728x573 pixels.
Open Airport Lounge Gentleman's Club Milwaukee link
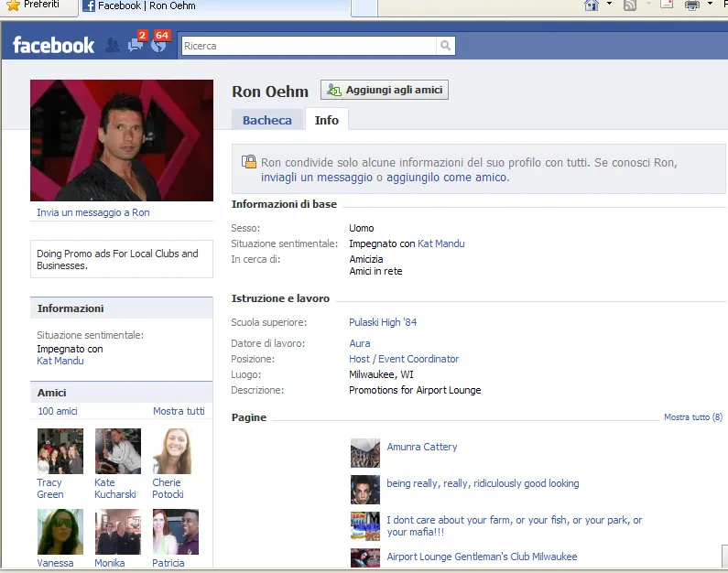click(482, 557)
